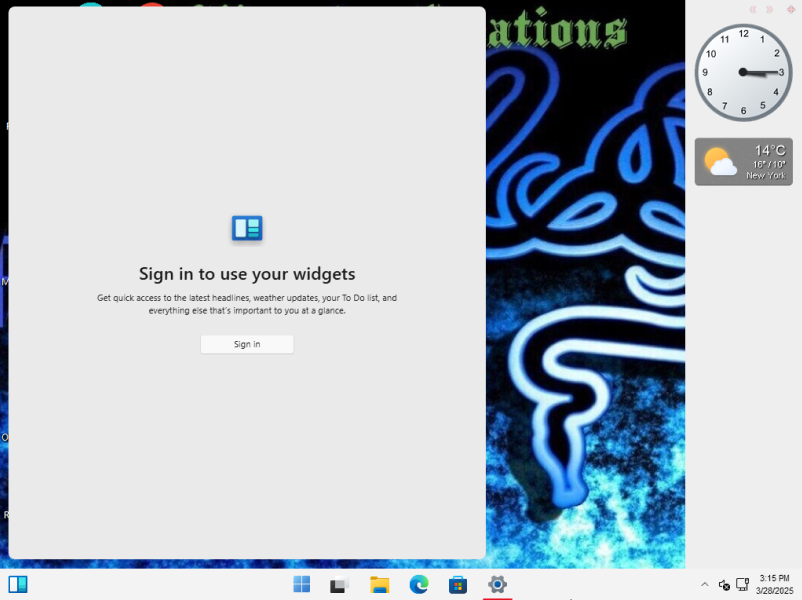
Task: Open the Microsoft Store
Action: point(458,584)
